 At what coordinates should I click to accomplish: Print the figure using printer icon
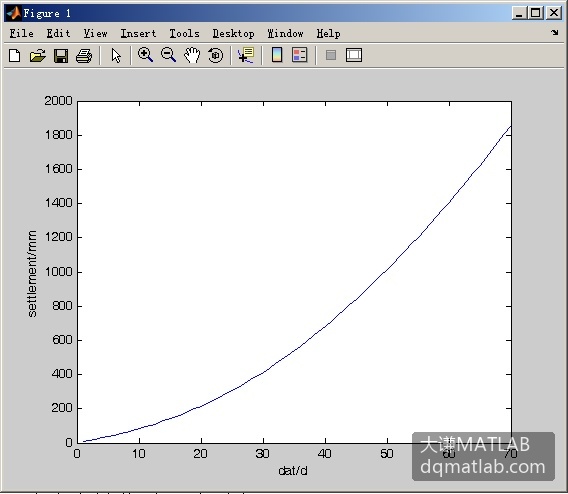[84, 56]
